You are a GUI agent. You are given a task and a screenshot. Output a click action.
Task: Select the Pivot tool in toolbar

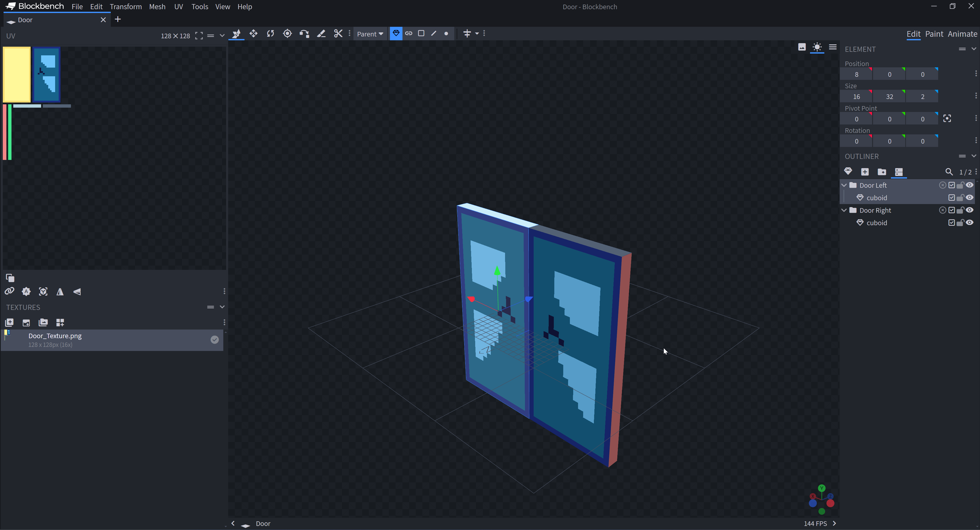tap(287, 34)
